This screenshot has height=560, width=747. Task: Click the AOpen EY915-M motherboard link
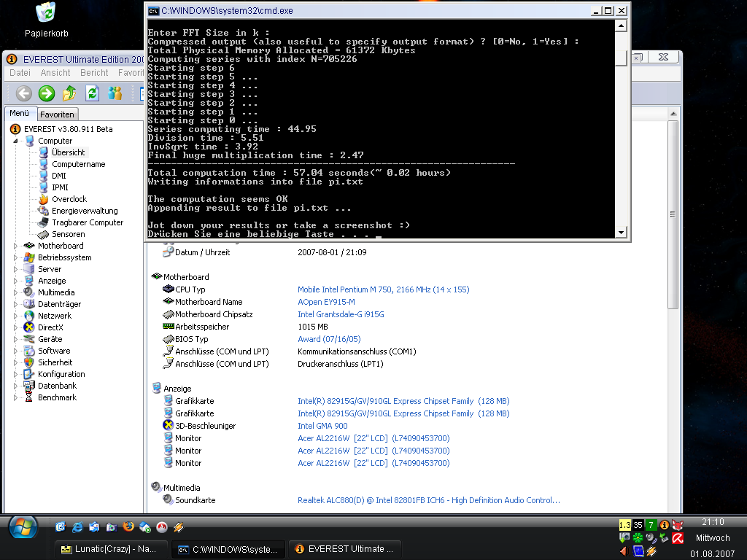click(326, 302)
